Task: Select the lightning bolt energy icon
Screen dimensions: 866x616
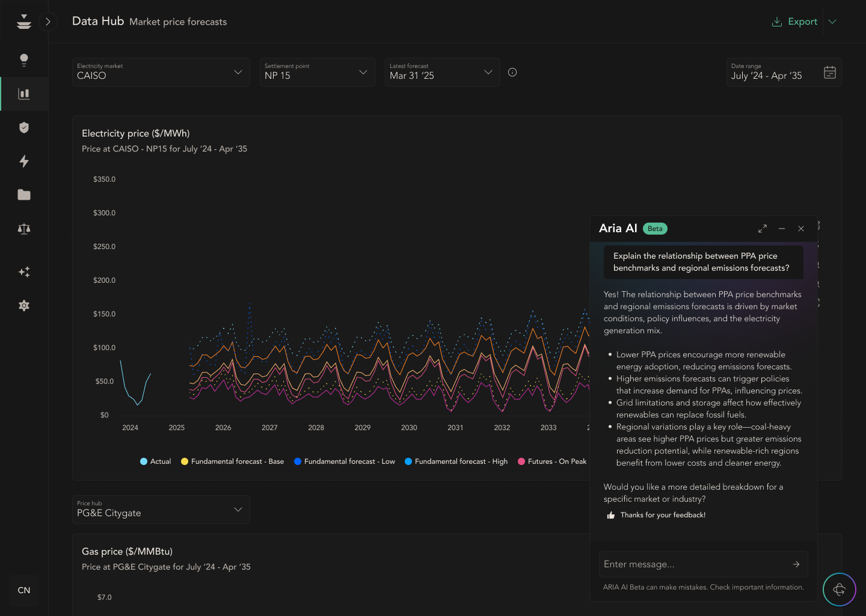Action: [24, 161]
